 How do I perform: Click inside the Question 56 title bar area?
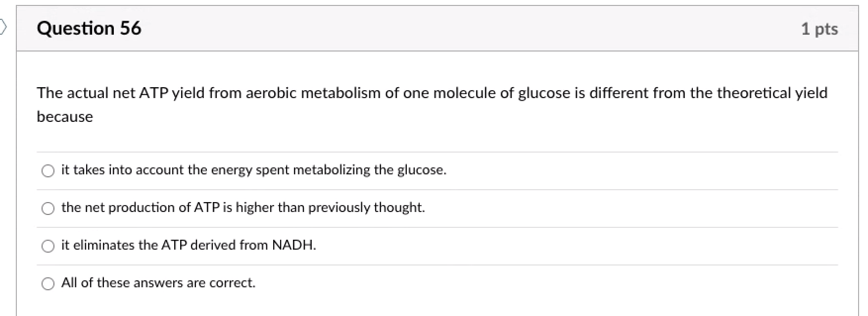445,28
